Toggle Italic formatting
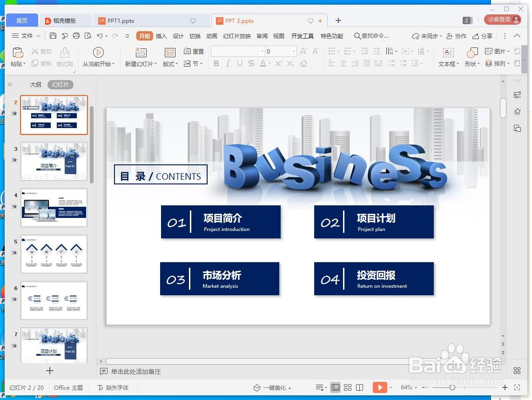The height and width of the screenshot is (400, 532). [x=228, y=63]
